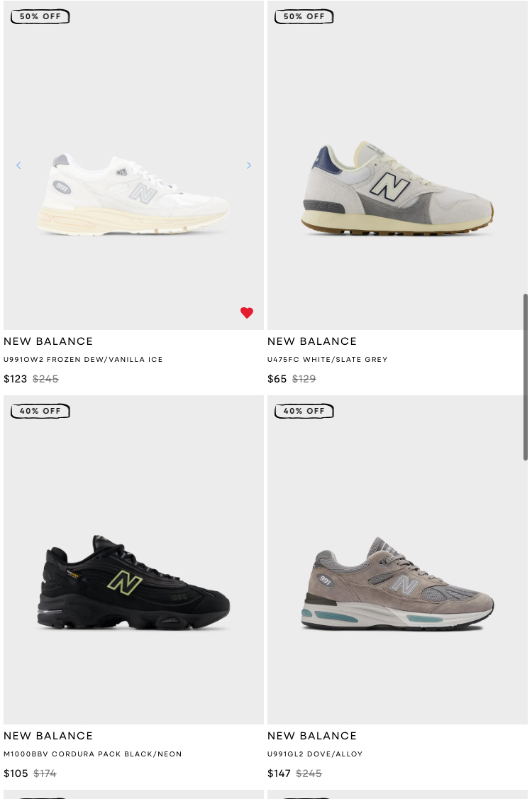Viewport: 532px width, 799px height.
Task: Open the U475FC White/Slate Grey sneaker image
Action: 397,188
